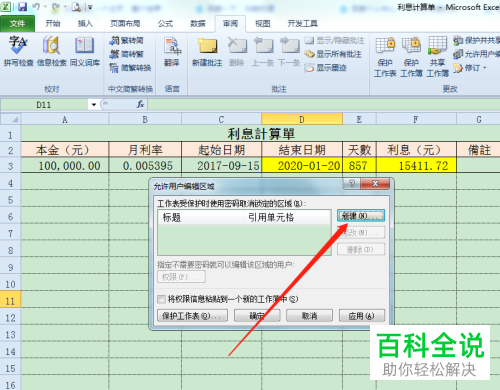Click the save icon in quick access toolbar

22,7
